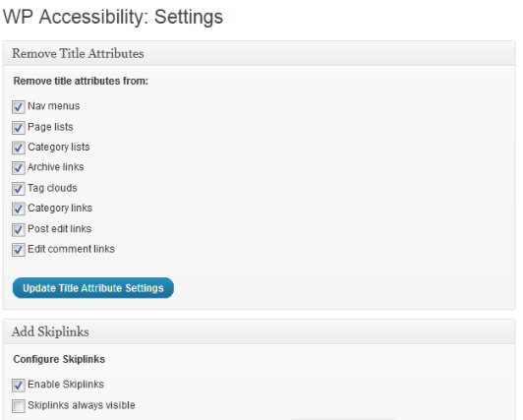Enable the Skiplinks always visible option
Image resolution: width=523 pixels, height=420 pixels.
[19, 406]
